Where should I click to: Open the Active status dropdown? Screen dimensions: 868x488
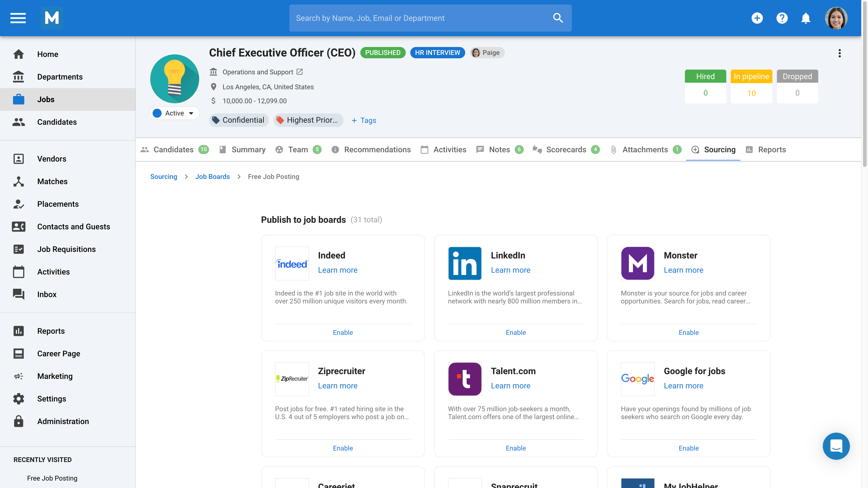(x=174, y=113)
